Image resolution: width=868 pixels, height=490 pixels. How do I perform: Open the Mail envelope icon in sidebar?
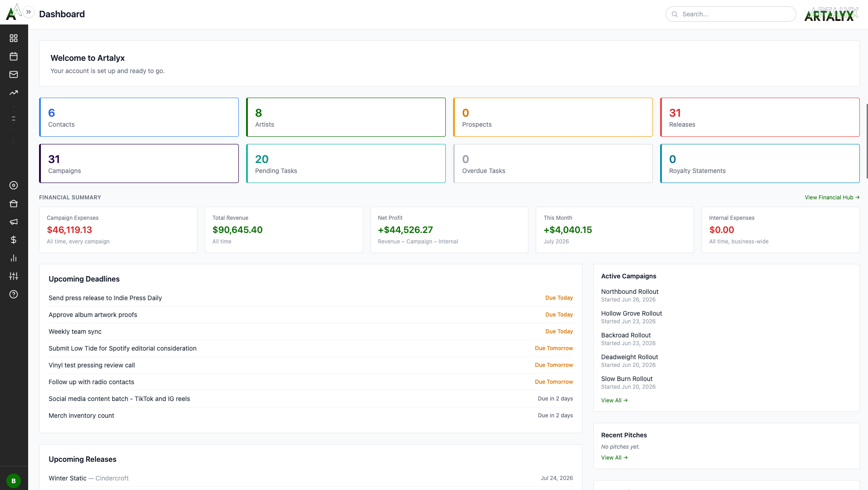[14, 74]
